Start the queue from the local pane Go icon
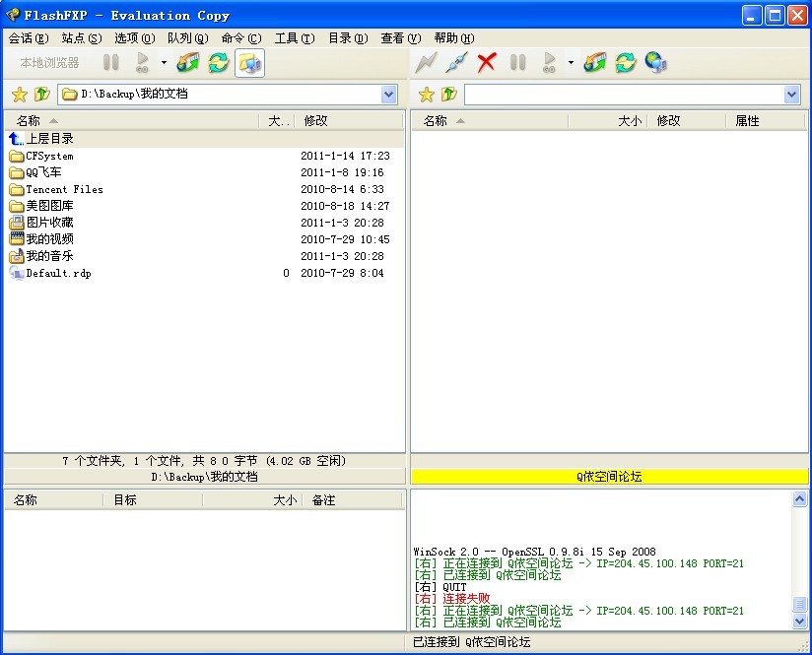This screenshot has height=655, width=812. pyautogui.click(x=143, y=63)
